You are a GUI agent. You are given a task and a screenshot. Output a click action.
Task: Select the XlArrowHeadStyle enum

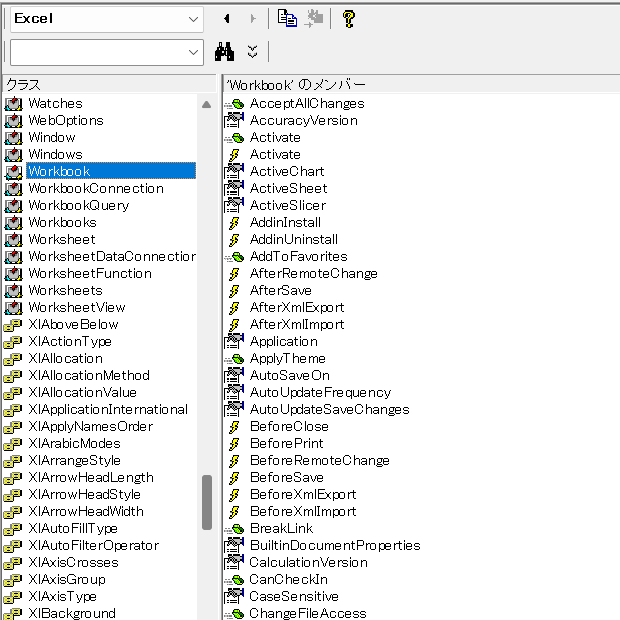tap(85, 495)
